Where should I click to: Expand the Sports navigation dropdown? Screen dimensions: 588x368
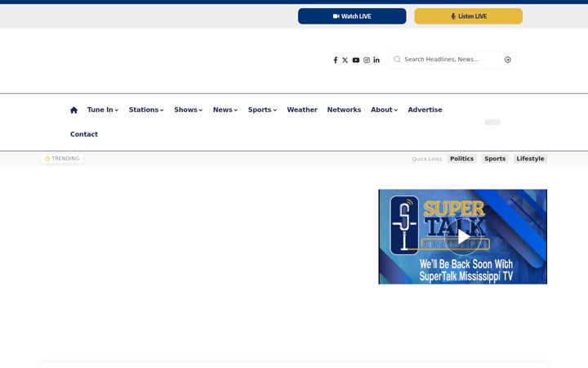coord(262,110)
